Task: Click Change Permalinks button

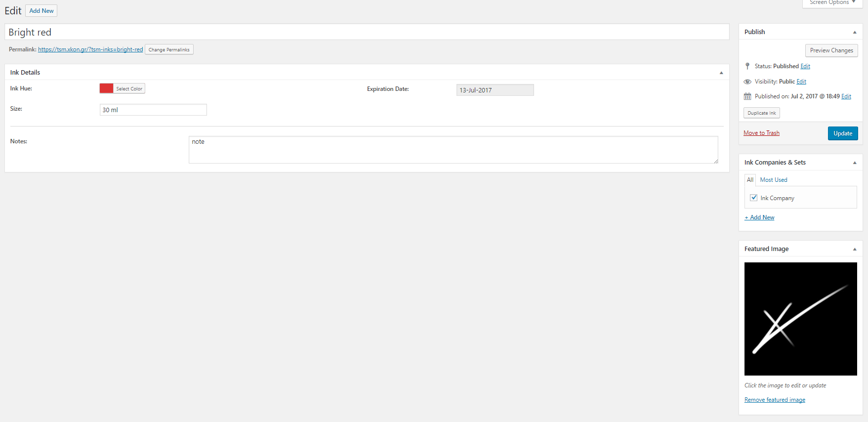Action: [x=169, y=49]
